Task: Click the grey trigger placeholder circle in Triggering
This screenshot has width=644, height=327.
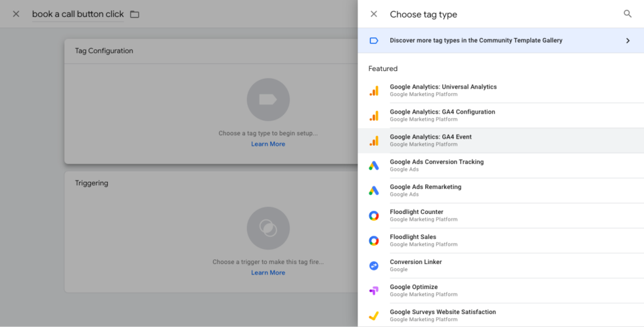Action: (268, 228)
